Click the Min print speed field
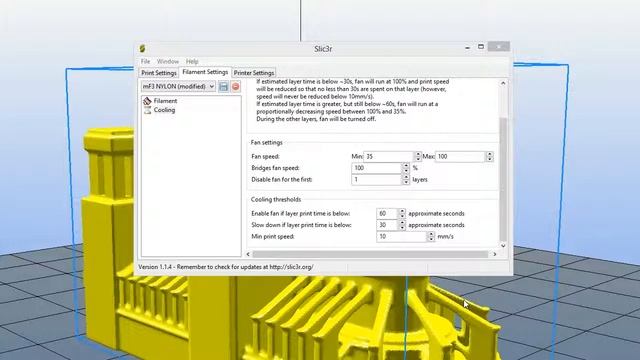Image resolution: width=640 pixels, height=360 pixels. tap(402, 236)
